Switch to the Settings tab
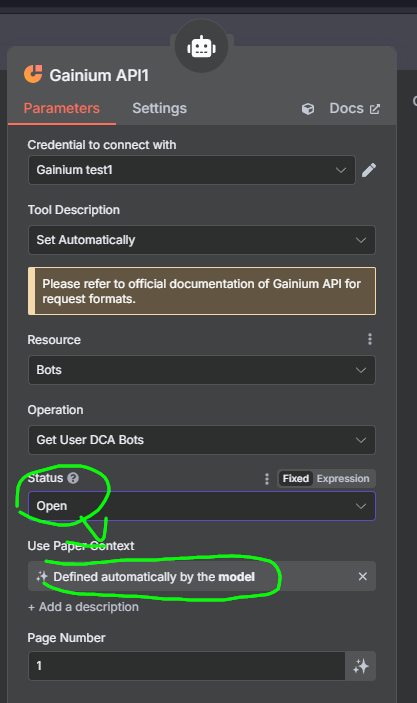417x703 pixels. point(159,108)
